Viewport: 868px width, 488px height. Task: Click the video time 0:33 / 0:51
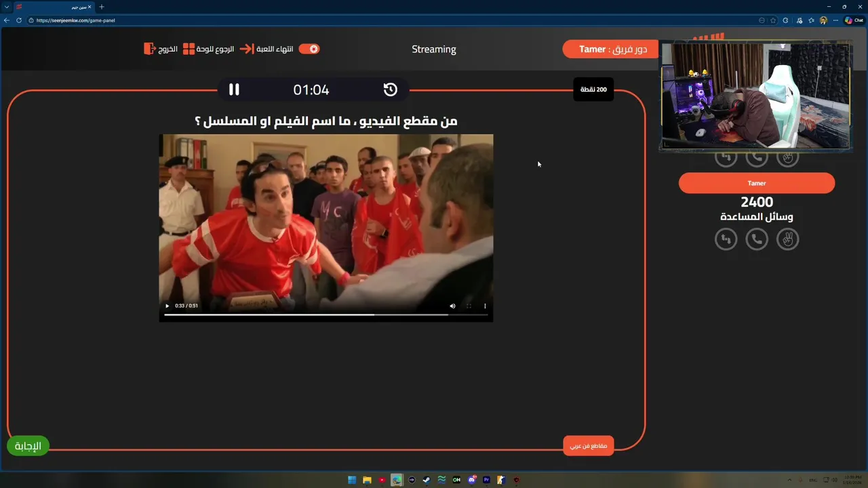click(186, 306)
